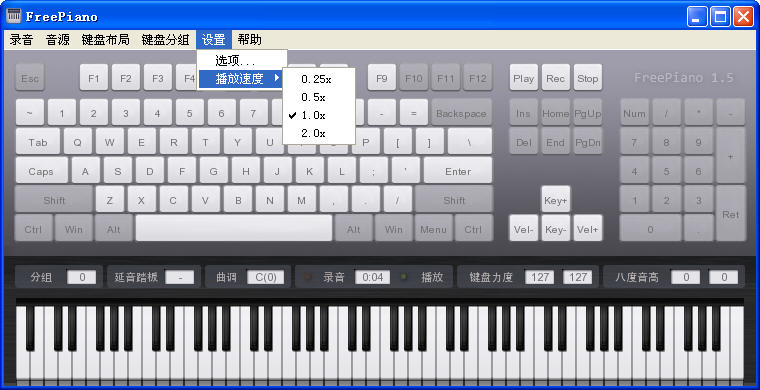The height and width of the screenshot is (390, 760).
Task: Click the 播放 indicator light
Action: [x=404, y=277]
